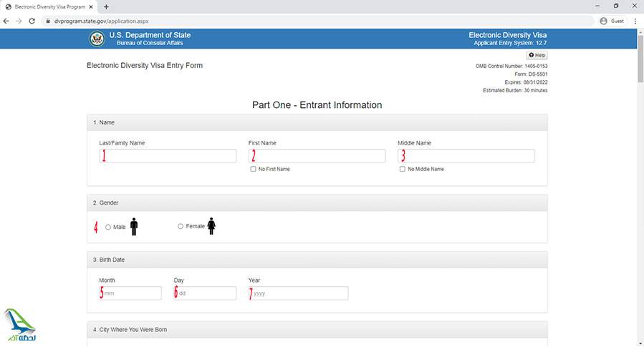Click the U.S. Department of State seal
The image size is (644, 347).
pos(97,39)
